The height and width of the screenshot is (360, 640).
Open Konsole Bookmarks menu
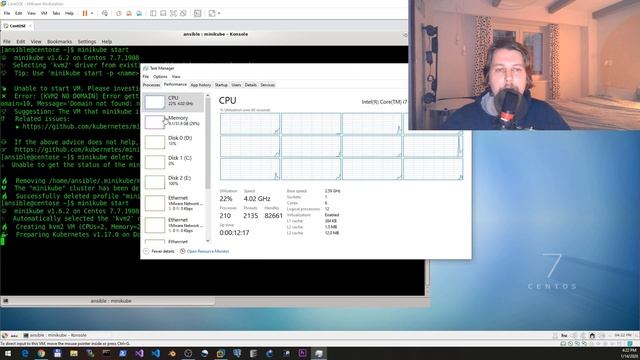pos(60,42)
